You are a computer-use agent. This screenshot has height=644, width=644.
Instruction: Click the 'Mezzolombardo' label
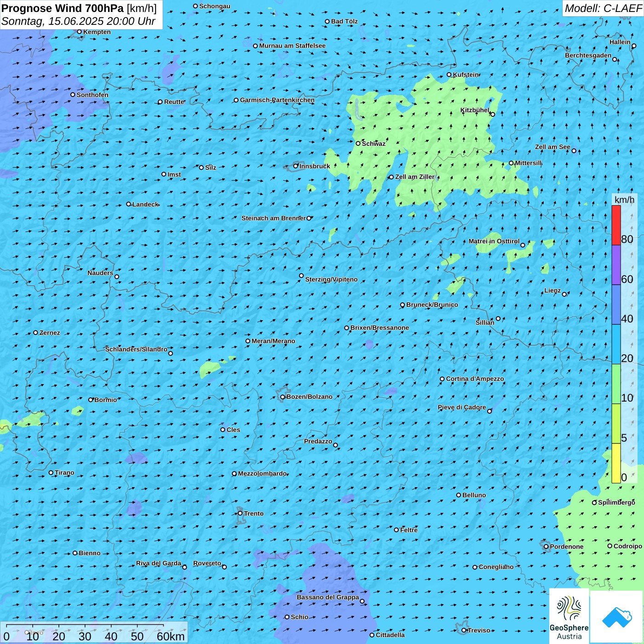point(262,473)
